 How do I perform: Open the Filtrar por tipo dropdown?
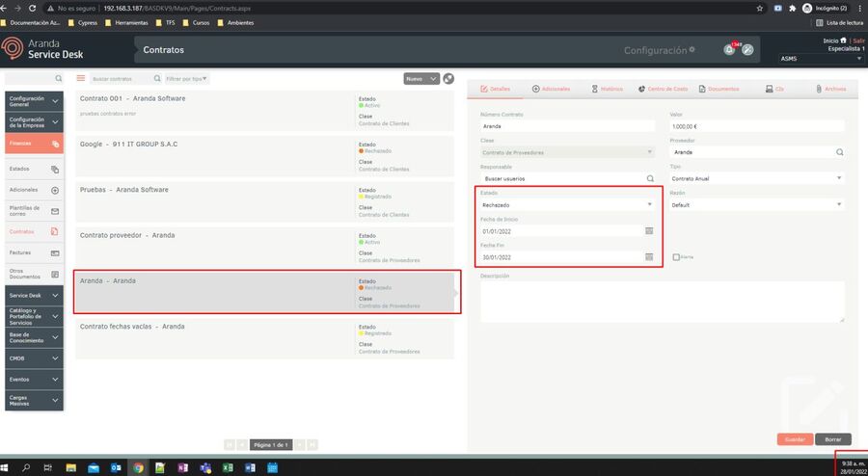pyautogui.click(x=187, y=79)
